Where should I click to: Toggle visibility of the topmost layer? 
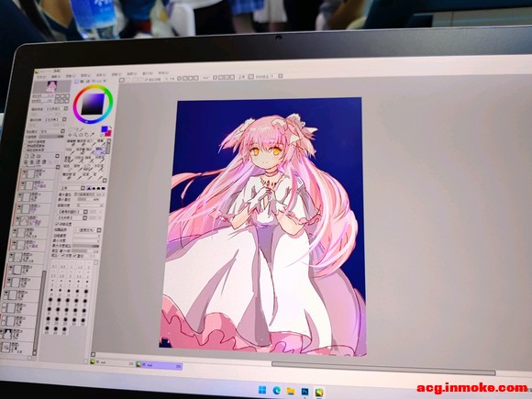pos(25,172)
